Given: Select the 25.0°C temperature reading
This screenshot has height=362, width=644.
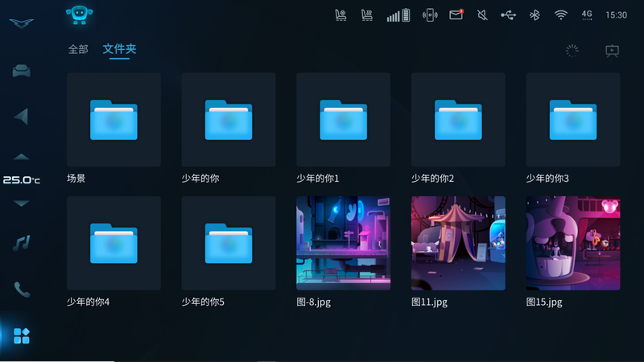Looking at the screenshot, I should (22, 179).
